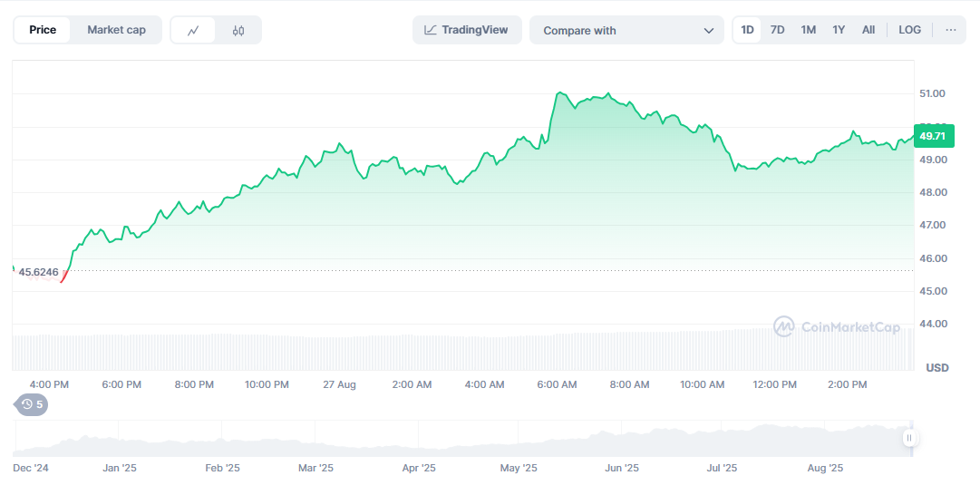Click Feb '25 on the overview timeline
This screenshot has height=485, width=980.
click(222, 468)
